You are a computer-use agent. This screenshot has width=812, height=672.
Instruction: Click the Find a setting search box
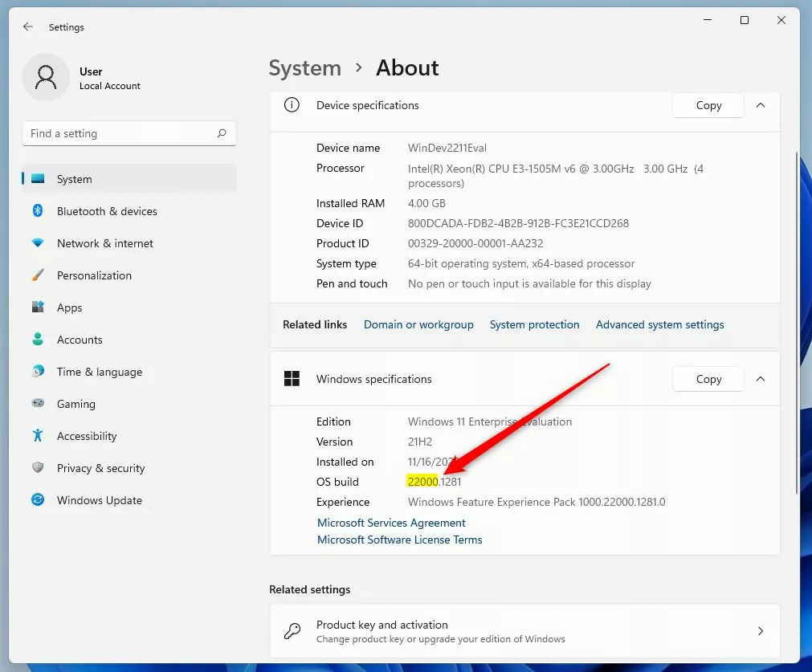coord(129,133)
